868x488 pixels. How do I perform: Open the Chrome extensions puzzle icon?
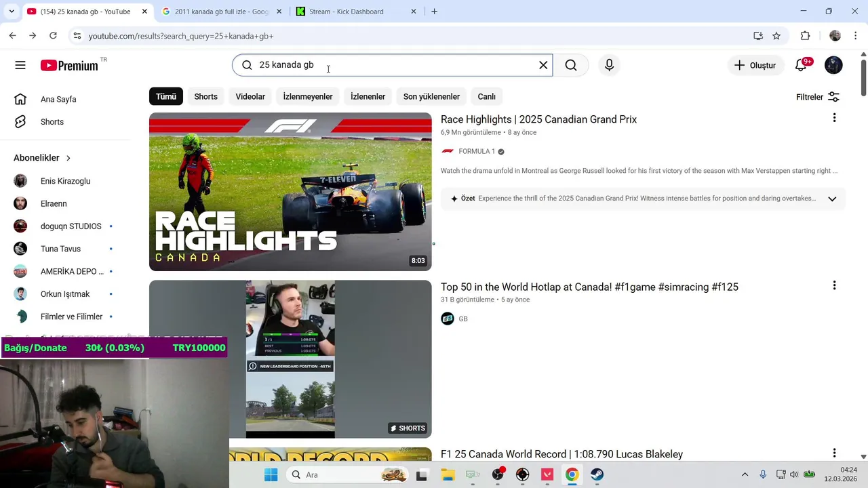806,36
